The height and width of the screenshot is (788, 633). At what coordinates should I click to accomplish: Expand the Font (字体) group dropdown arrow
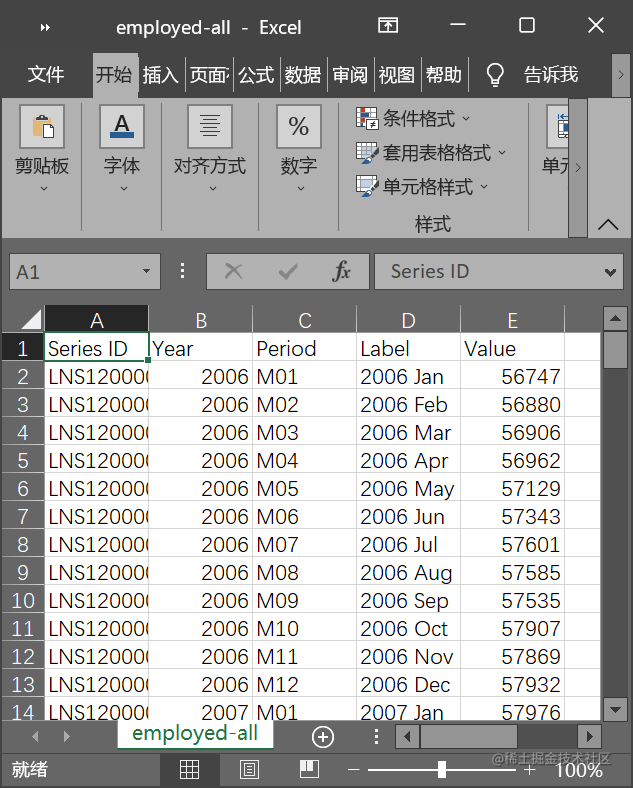pos(124,189)
